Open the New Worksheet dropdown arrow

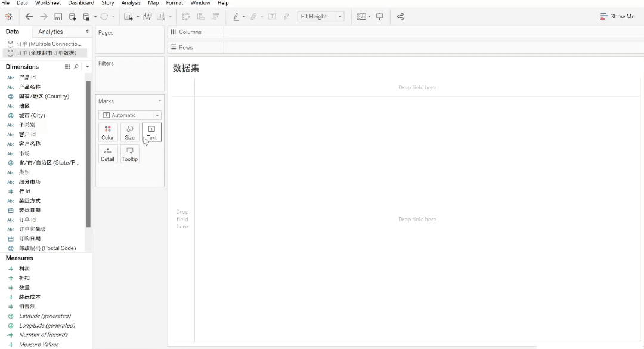[138, 17]
